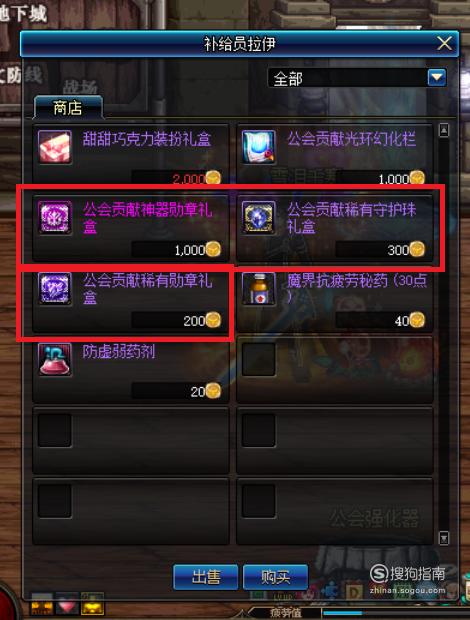Click the 公会贡献光环幻化栏 item icon
Screen dimensions: 470x620
[x=259, y=147]
